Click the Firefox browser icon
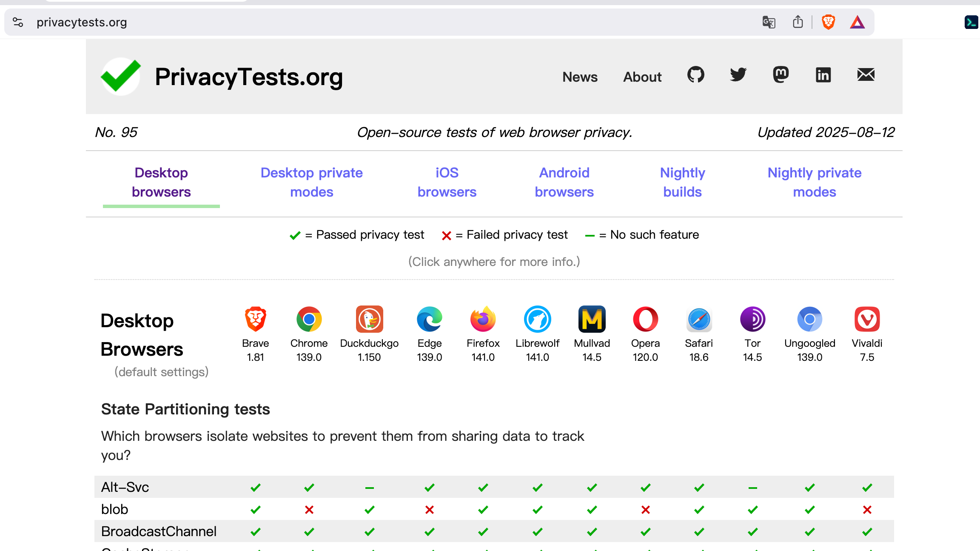Screen dimensions: 980x551 [x=483, y=319]
